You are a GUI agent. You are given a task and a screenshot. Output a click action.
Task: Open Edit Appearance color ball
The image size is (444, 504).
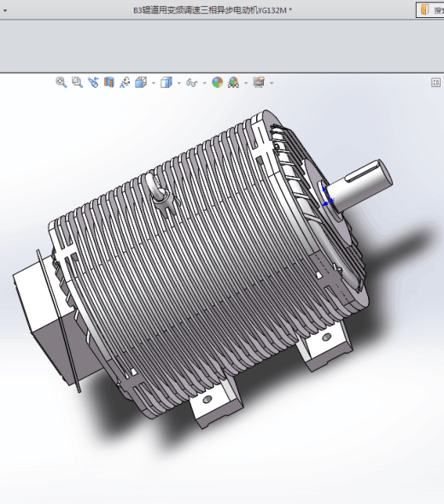[218, 82]
